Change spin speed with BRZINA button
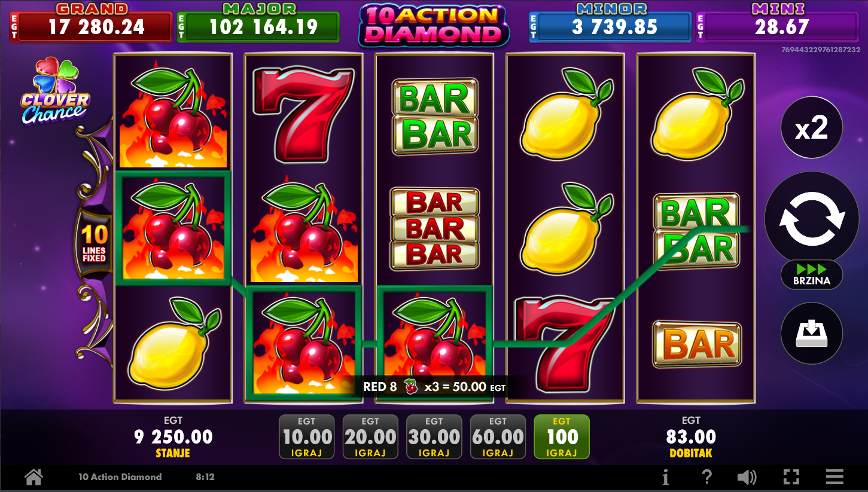This screenshot has height=492, width=868. 812,275
